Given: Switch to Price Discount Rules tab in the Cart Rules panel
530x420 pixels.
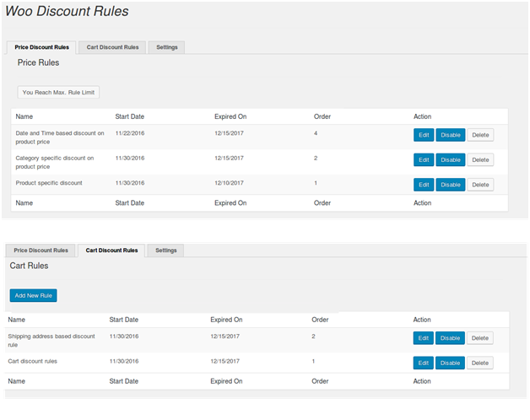Looking at the screenshot, I should point(41,250).
